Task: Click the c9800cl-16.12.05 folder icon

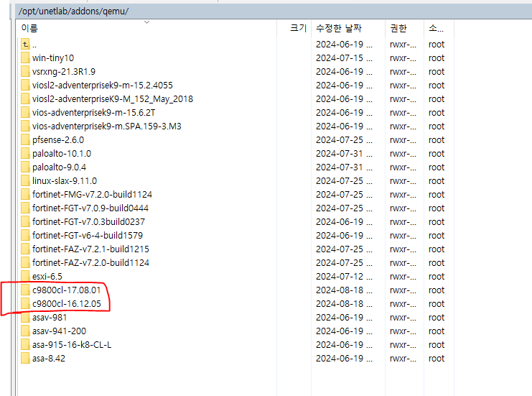Action: (x=25, y=303)
